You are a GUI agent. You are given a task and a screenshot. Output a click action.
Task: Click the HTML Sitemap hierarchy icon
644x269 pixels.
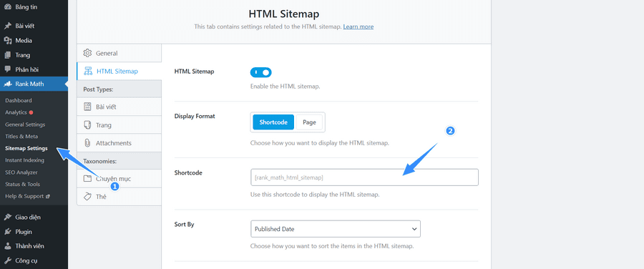[87, 71]
